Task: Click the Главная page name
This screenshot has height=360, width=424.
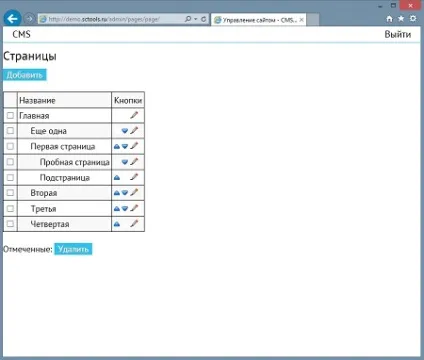Action: pyautogui.click(x=34, y=116)
